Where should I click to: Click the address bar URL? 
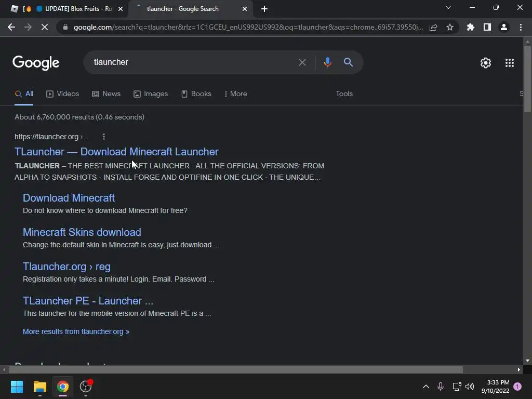coord(248,27)
